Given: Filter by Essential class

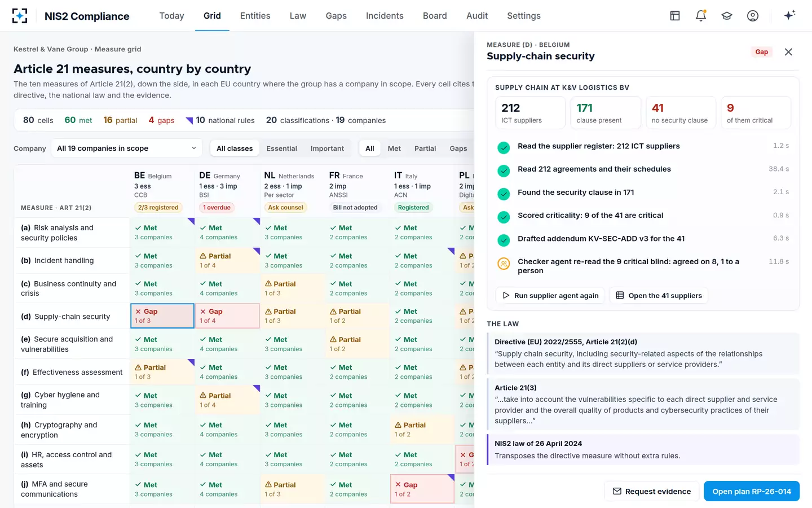Looking at the screenshot, I should 281,148.
